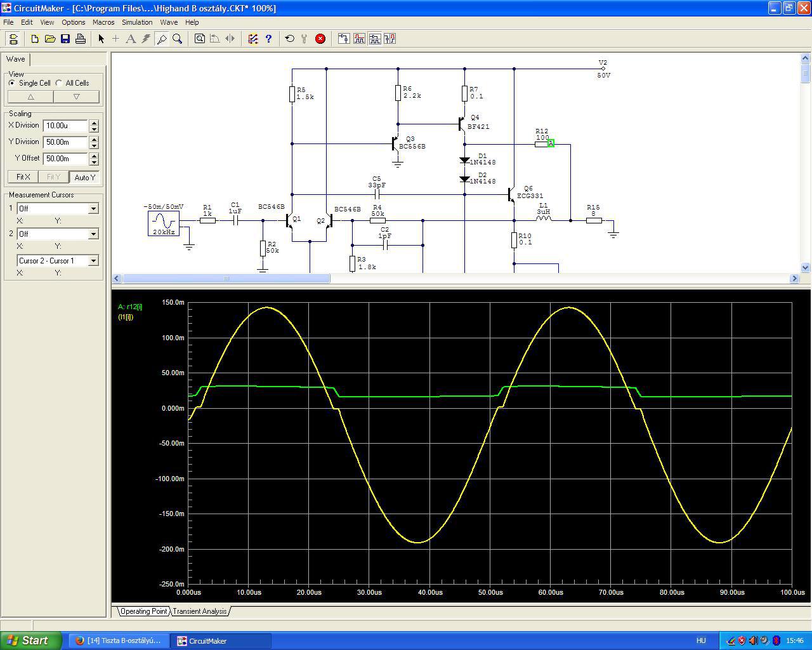Screen dimensions: 812x650
Task: Switch to the Transient Analysis tab
Action: click(200, 611)
